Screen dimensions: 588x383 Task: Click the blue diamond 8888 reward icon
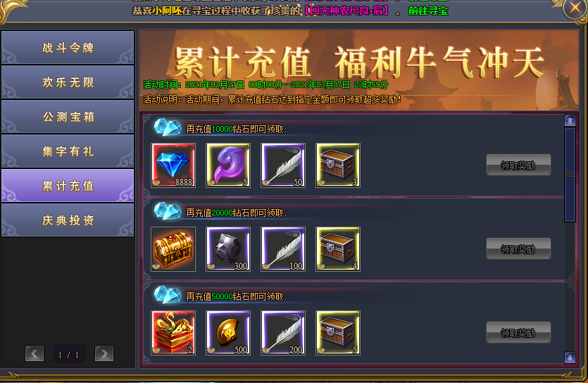pos(173,165)
